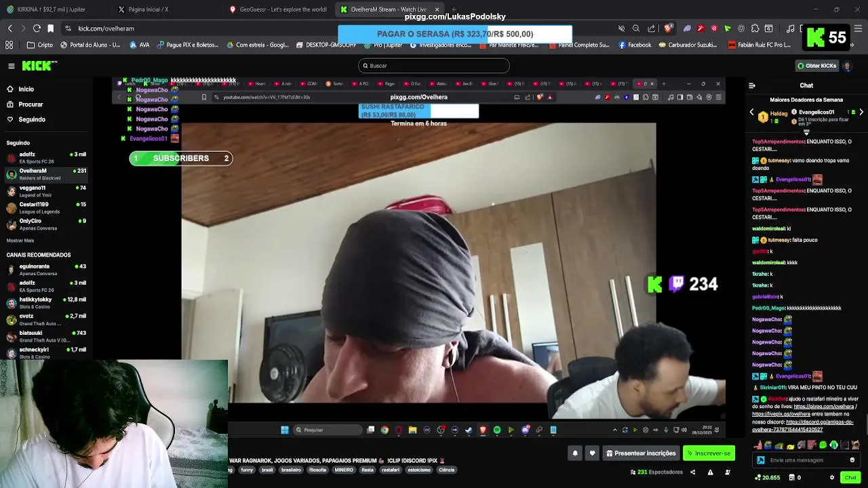The image size is (868, 488).
Task: Open site settings icon beside the URL
Action: point(68,28)
